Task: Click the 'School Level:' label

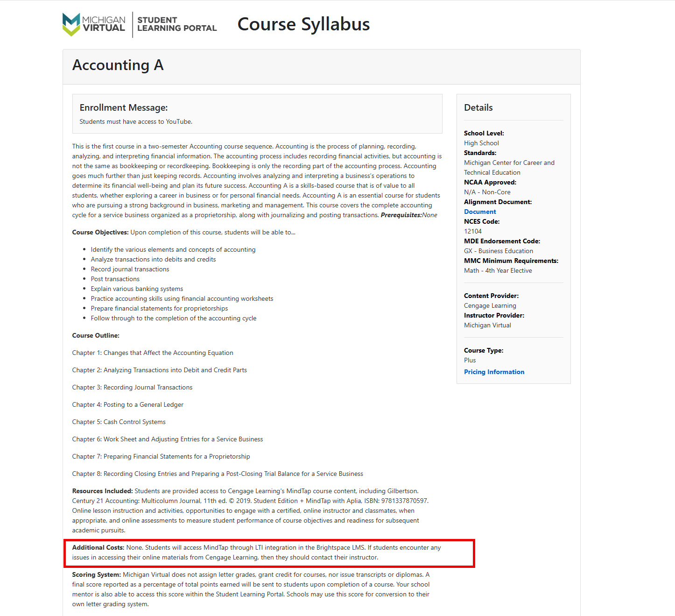Action: (x=484, y=133)
